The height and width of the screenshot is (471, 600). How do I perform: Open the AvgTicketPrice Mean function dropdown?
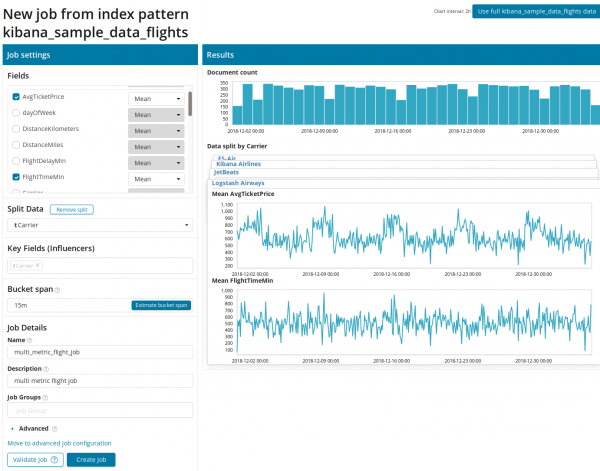coord(156,98)
